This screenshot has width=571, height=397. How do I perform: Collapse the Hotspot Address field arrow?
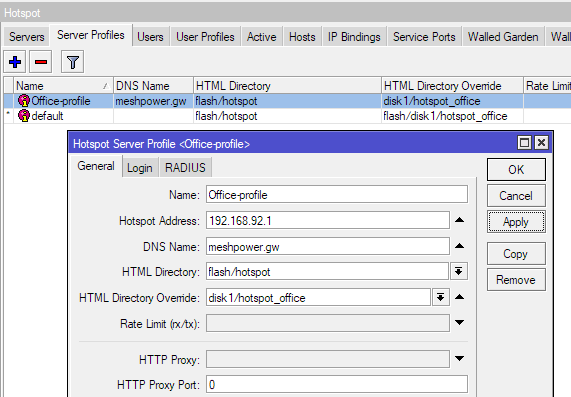point(460,220)
